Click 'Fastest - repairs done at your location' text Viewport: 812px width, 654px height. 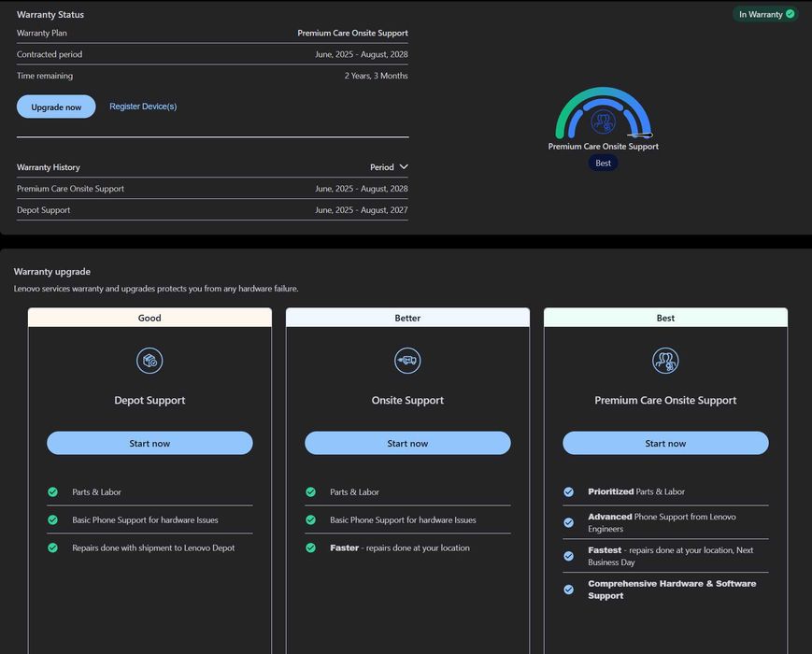671,556
